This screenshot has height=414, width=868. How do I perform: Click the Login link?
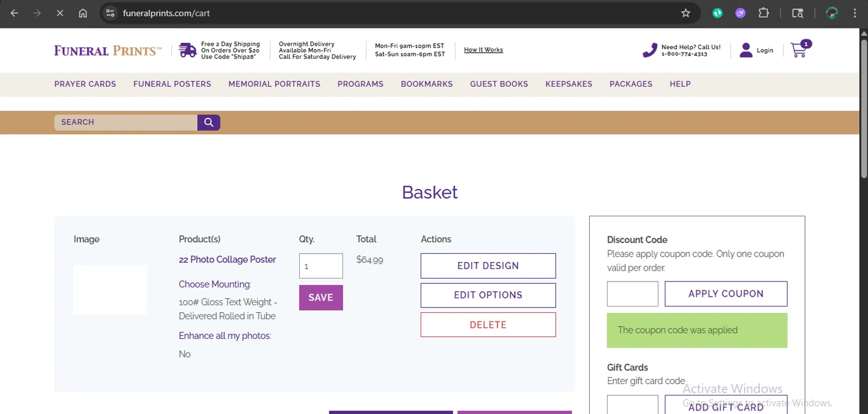coord(765,50)
